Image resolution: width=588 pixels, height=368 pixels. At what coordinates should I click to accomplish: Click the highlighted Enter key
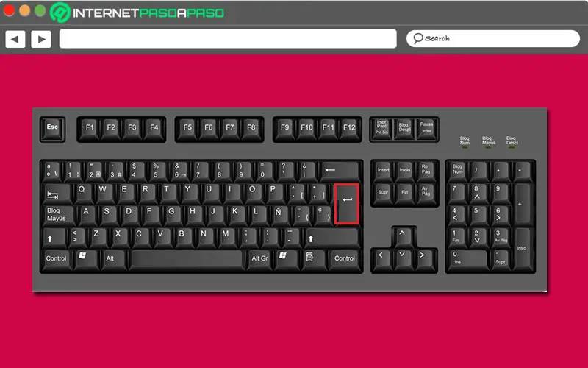click(x=346, y=204)
